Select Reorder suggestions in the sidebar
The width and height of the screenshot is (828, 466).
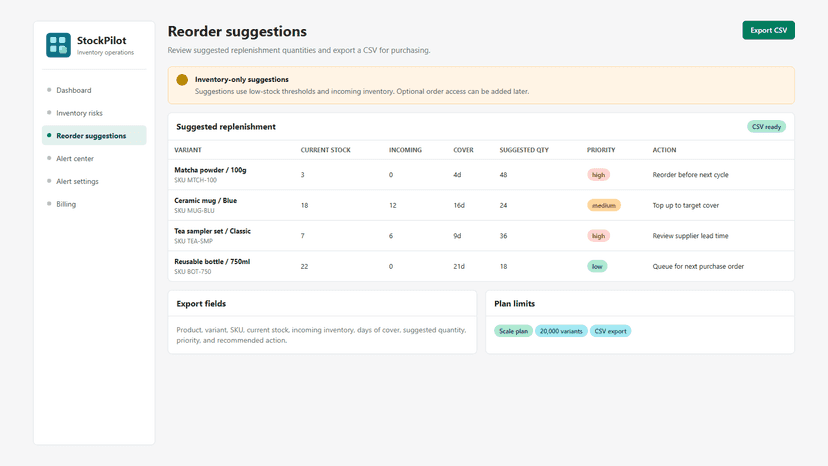tap(94, 136)
